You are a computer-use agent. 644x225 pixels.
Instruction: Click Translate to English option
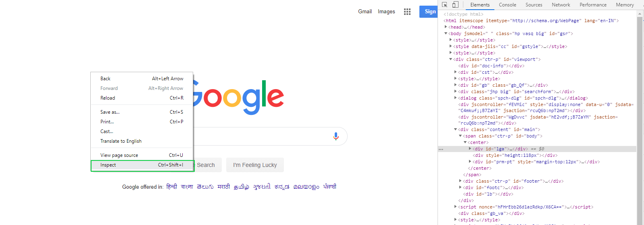coord(121,141)
